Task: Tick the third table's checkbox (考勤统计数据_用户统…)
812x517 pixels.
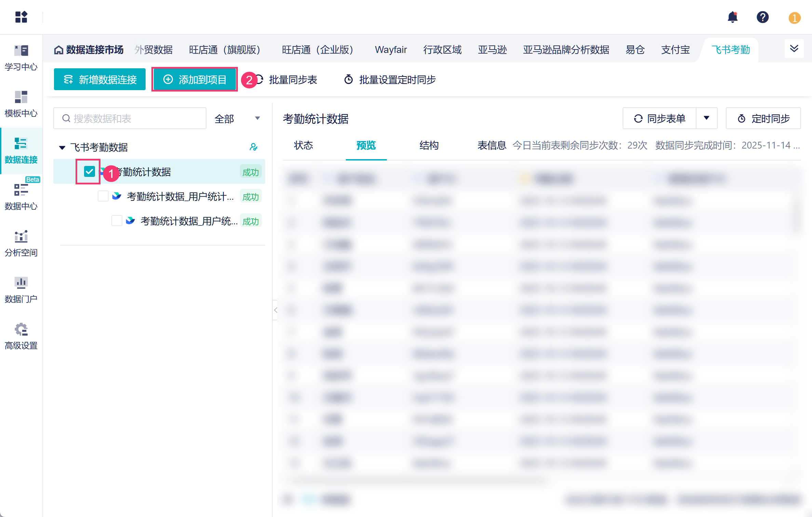Action: coord(117,221)
